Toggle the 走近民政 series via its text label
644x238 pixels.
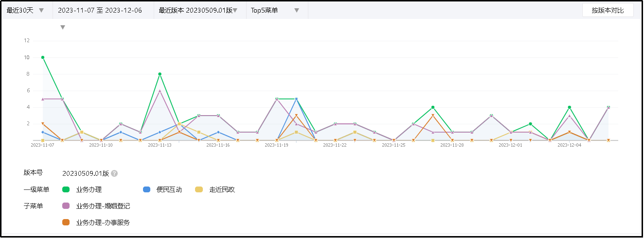tap(222, 189)
